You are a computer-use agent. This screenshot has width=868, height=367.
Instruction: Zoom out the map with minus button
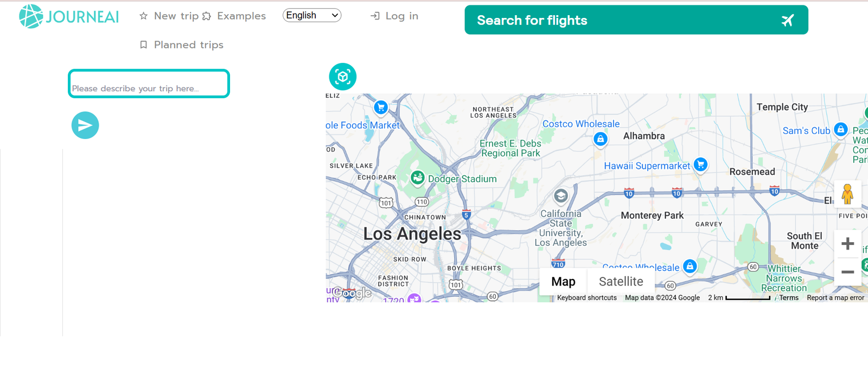click(847, 271)
